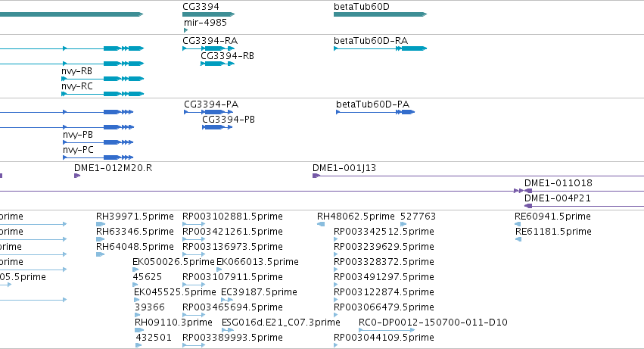644x349 pixels.
Task: Select the nvy-RB transcript label
Action: pyautogui.click(x=76, y=71)
